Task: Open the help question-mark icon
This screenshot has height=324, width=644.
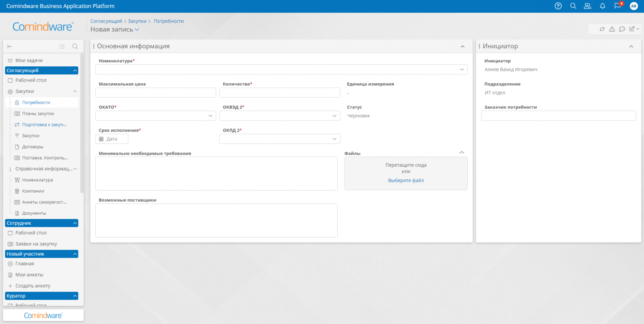Action: click(x=558, y=6)
